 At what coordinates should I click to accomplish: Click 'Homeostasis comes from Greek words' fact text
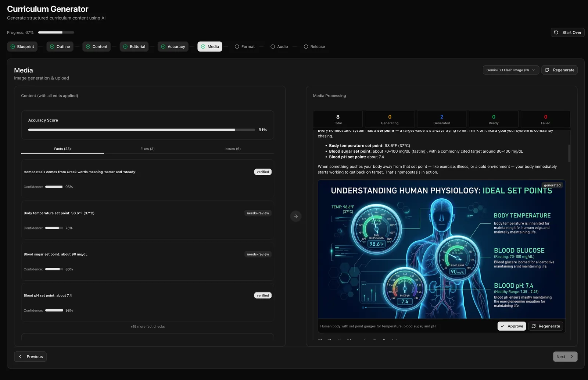coord(80,172)
